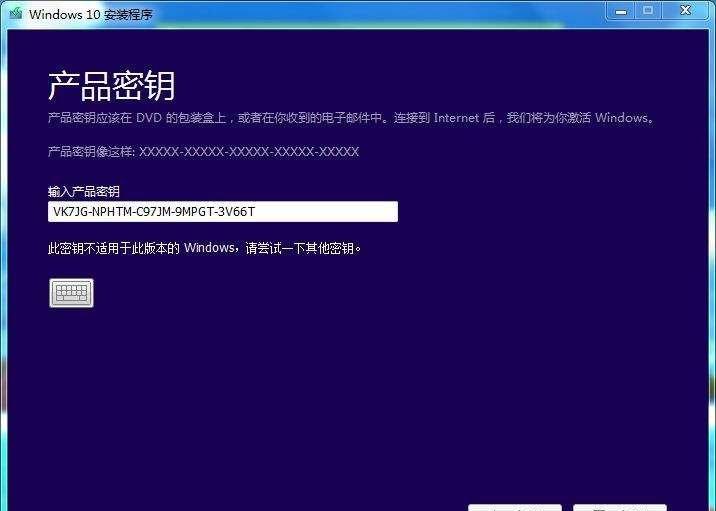Click the DVD packaging description text
Image resolution: width=716 pixels, height=511 pixels.
pos(351,118)
